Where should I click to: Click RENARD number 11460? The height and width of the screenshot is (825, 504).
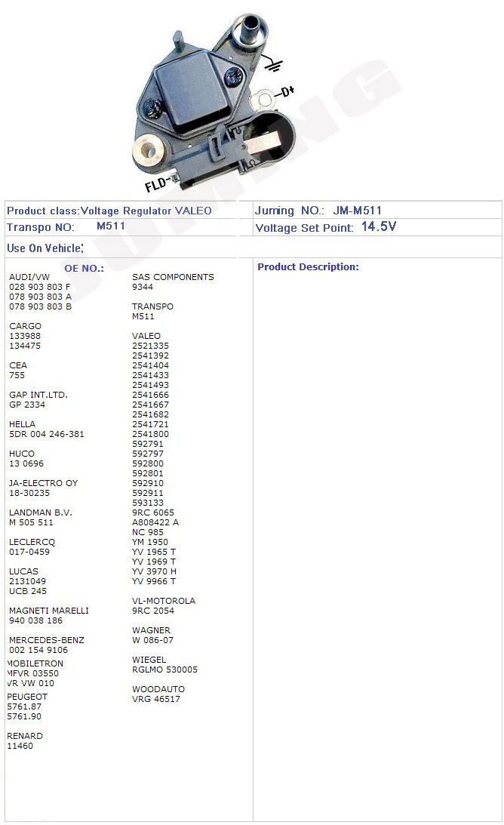(x=20, y=746)
